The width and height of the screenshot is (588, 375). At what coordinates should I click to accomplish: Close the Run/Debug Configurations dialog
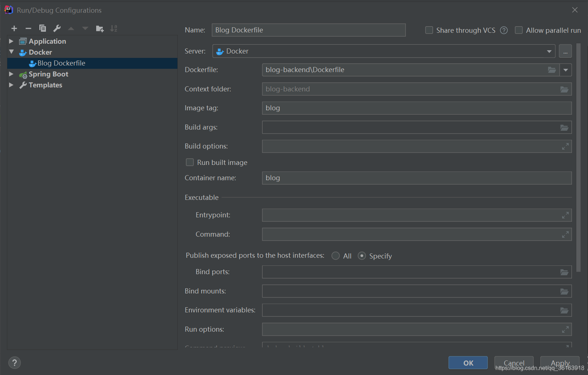coord(575,10)
